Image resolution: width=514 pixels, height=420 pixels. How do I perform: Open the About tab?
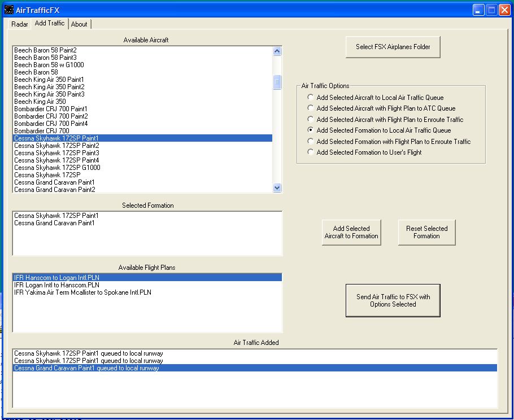pyautogui.click(x=79, y=24)
